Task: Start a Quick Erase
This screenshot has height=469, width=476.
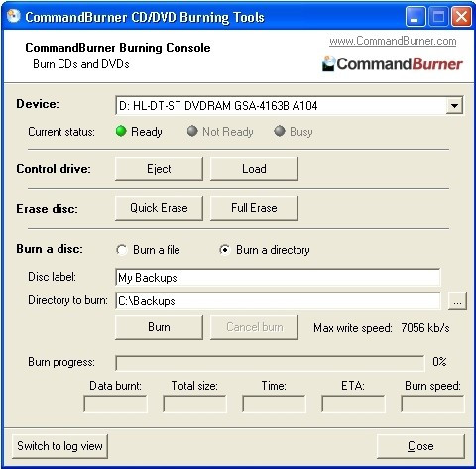Action: pyautogui.click(x=159, y=208)
